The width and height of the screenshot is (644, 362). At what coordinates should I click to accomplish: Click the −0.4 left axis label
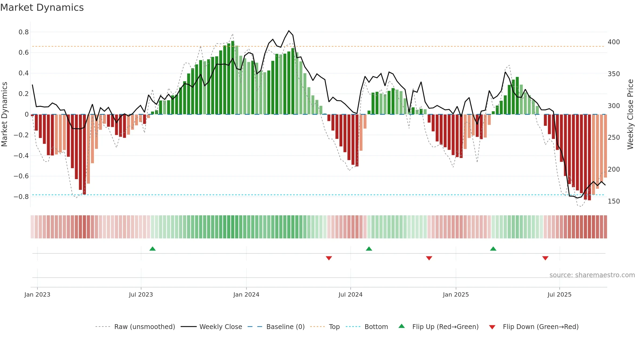tap(21, 156)
